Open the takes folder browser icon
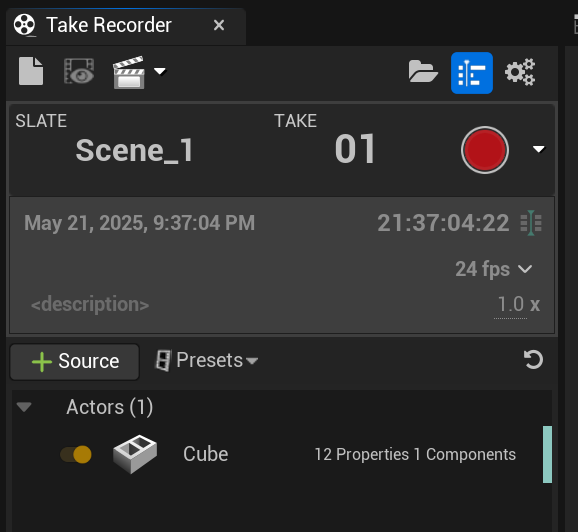 pyautogui.click(x=423, y=72)
